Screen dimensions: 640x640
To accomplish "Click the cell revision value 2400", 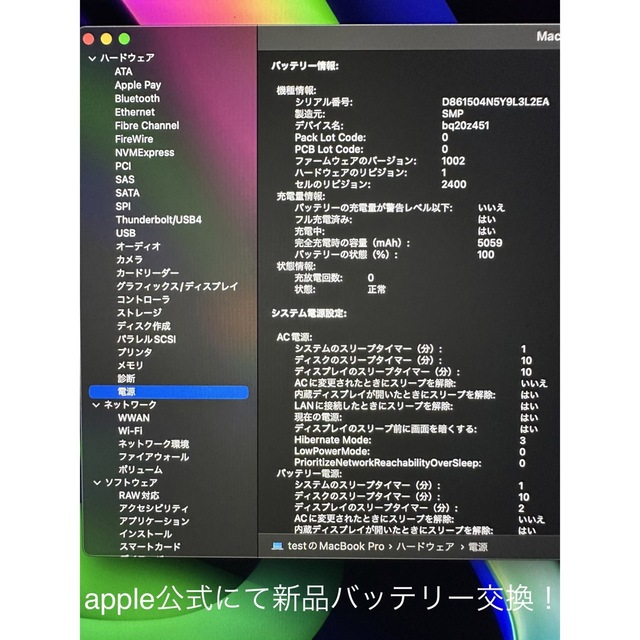I will pos(453,184).
